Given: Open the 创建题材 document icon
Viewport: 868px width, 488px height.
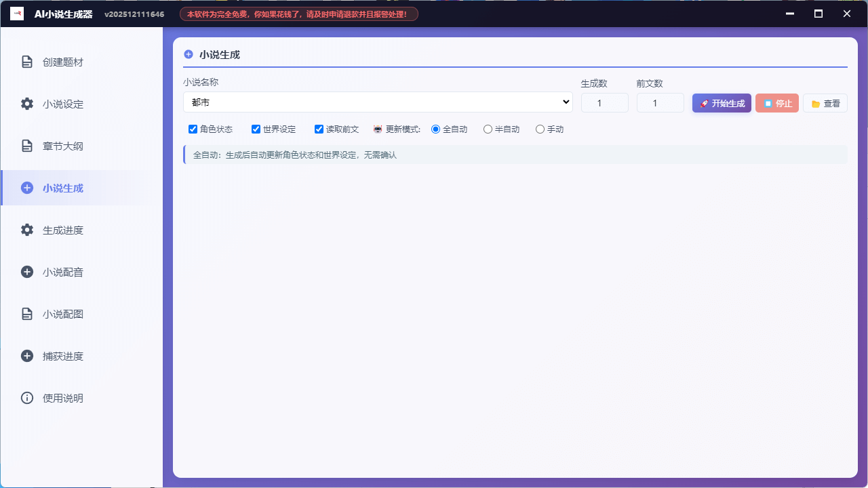Looking at the screenshot, I should [26, 62].
